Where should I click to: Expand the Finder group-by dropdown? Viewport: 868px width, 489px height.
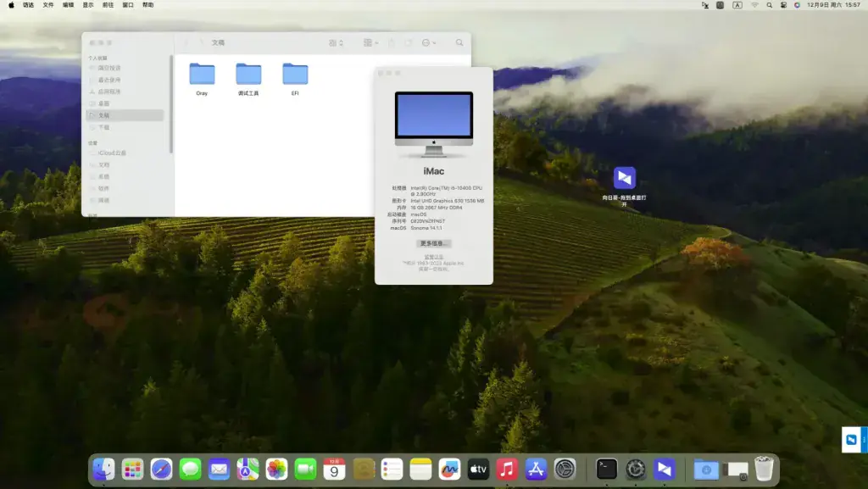coord(371,42)
